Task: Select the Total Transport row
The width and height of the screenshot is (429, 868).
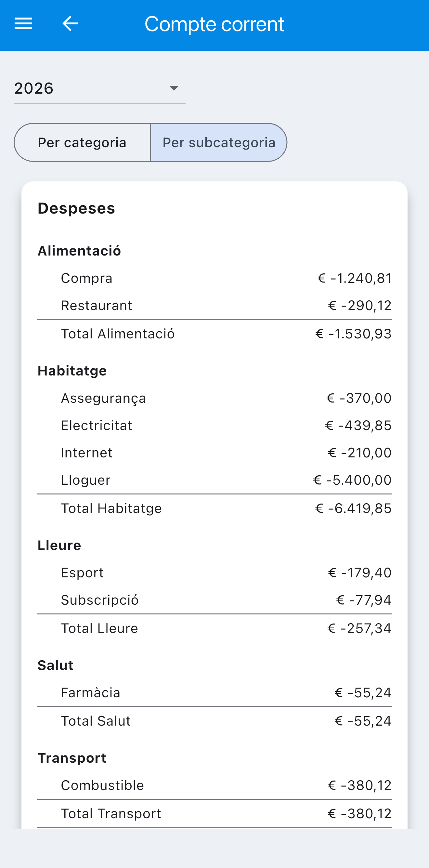Action: 214,814
